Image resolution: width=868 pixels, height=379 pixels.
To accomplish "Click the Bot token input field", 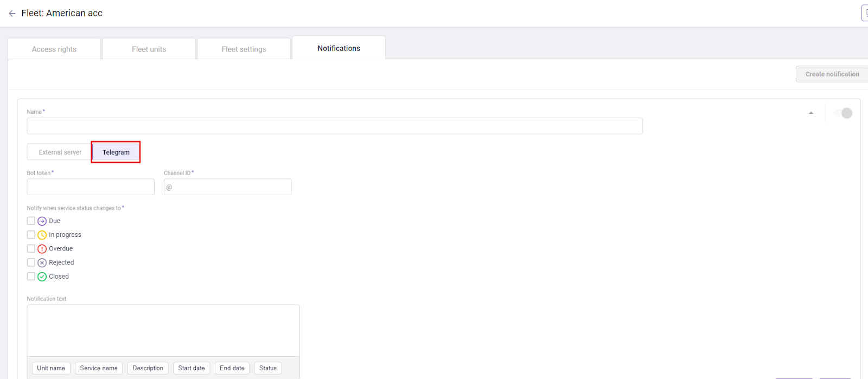I will (91, 187).
